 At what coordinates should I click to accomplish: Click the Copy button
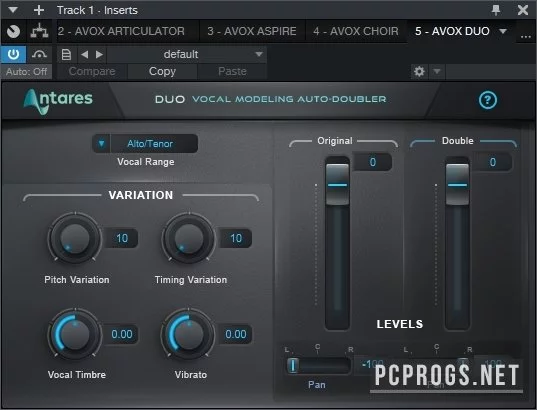162,71
